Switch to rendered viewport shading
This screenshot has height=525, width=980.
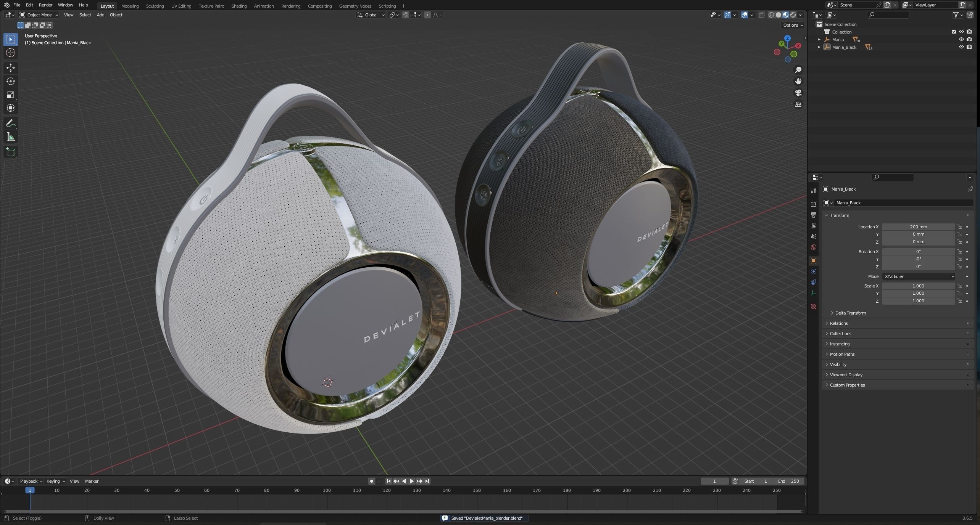click(793, 15)
